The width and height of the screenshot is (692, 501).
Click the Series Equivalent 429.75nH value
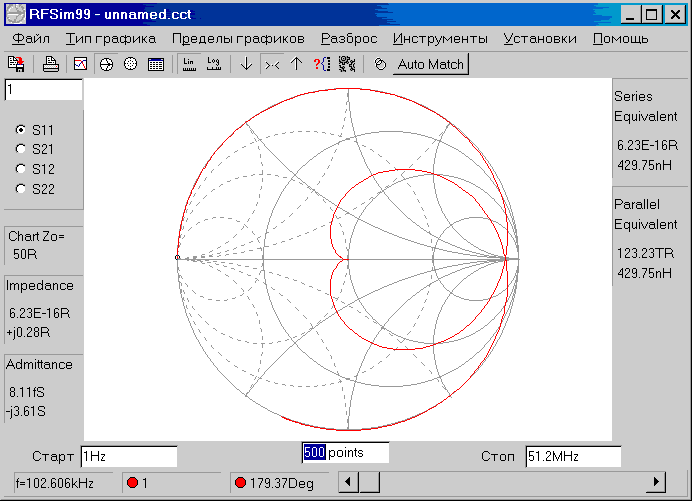pos(644,166)
